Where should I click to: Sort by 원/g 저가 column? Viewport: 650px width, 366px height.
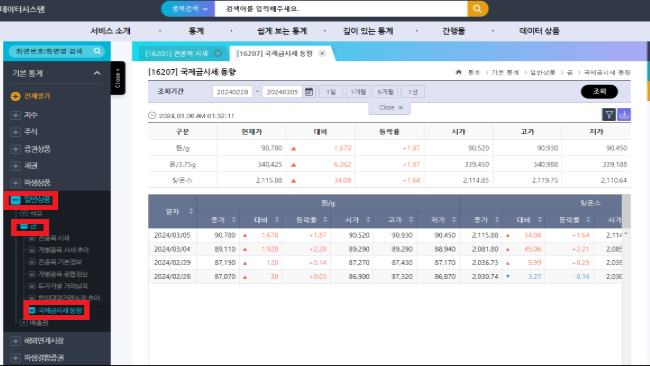pos(454,220)
